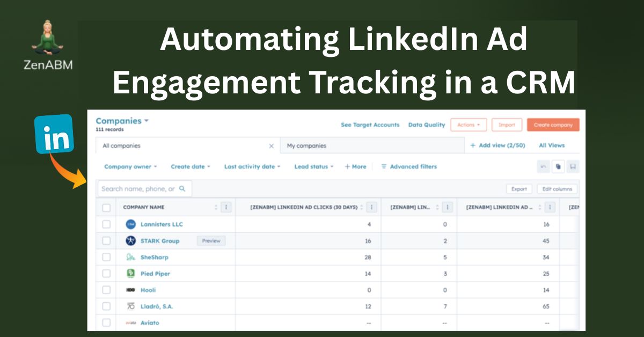Open the '[ZENABM] LIN...' column options menu
This screenshot has width=644, height=337.
click(448, 207)
